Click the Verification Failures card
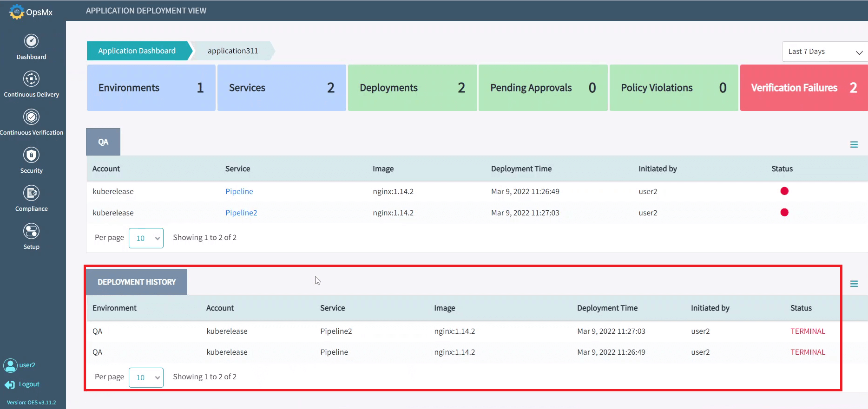 point(804,88)
